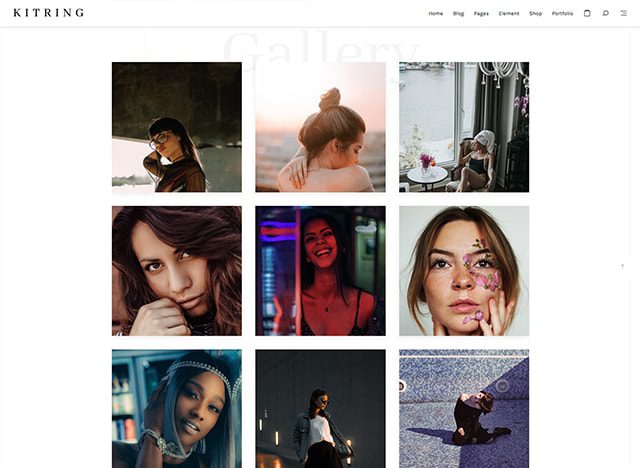This screenshot has width=640, height=468.
Task: Open close-up of woman with wavy dark hair
Action: tap(177, 271)
